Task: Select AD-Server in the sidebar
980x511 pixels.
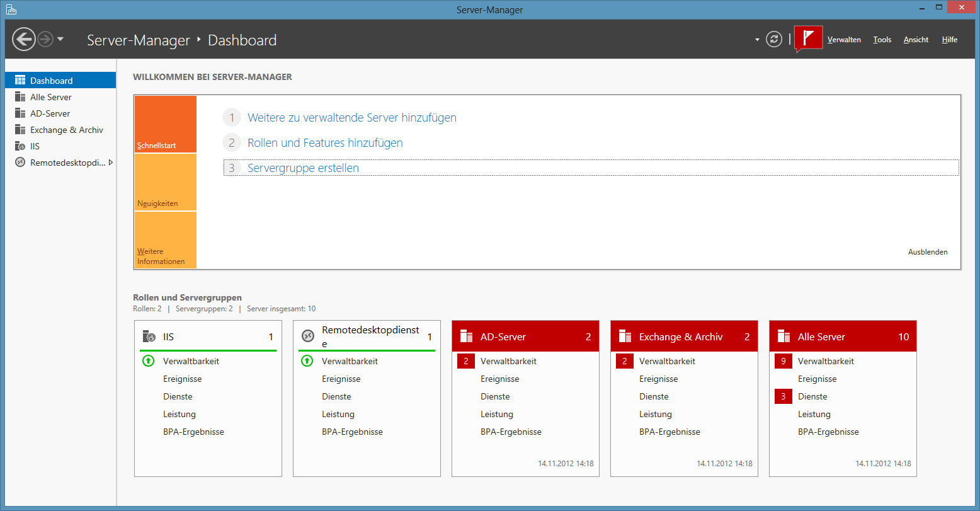Action: pyautogui.click(x=60, y=113)
